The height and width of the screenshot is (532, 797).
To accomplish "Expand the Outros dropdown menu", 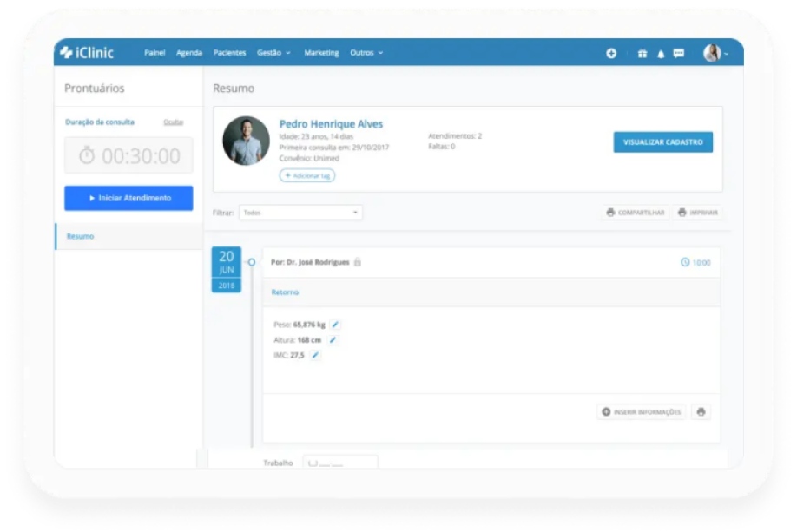I will (366, 53).
